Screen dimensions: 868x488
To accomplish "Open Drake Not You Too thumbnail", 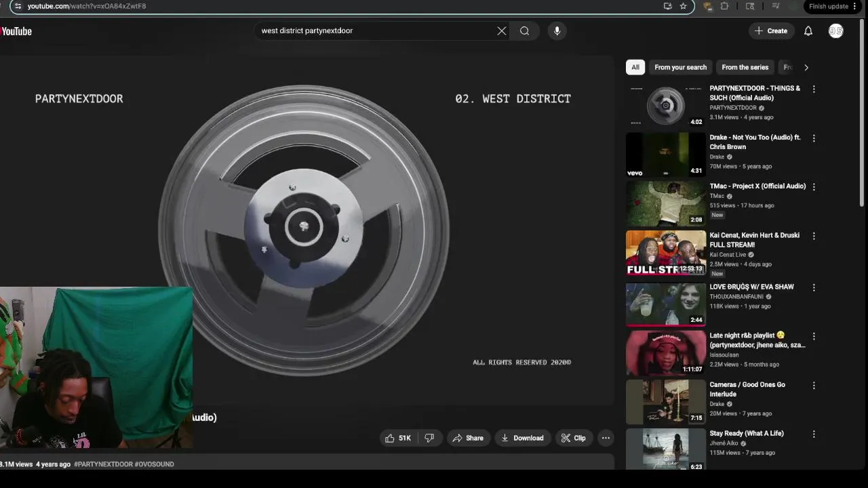I will click(666, 155).
